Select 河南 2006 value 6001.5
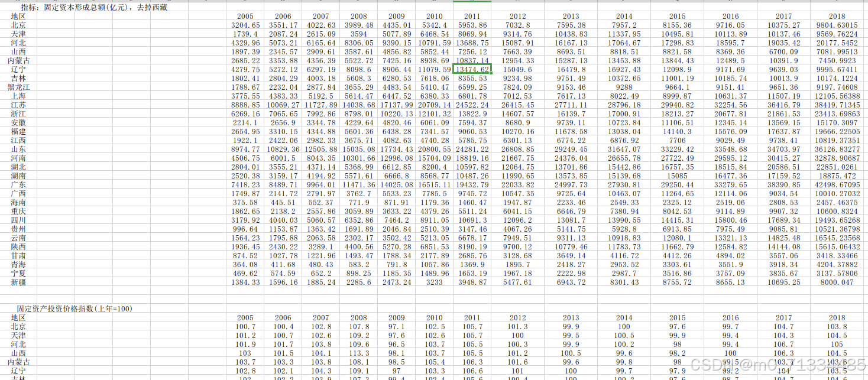The image size is (868, 380). tap(283, 158)
